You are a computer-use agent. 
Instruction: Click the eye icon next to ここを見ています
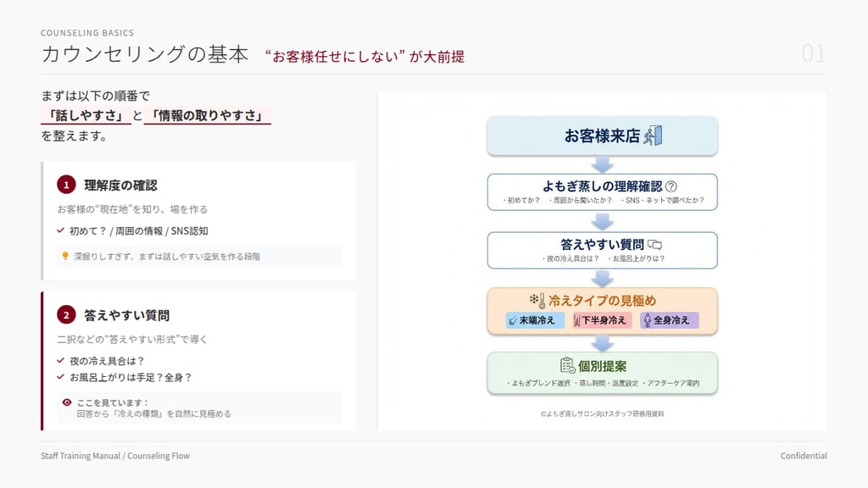coord(67,402)
